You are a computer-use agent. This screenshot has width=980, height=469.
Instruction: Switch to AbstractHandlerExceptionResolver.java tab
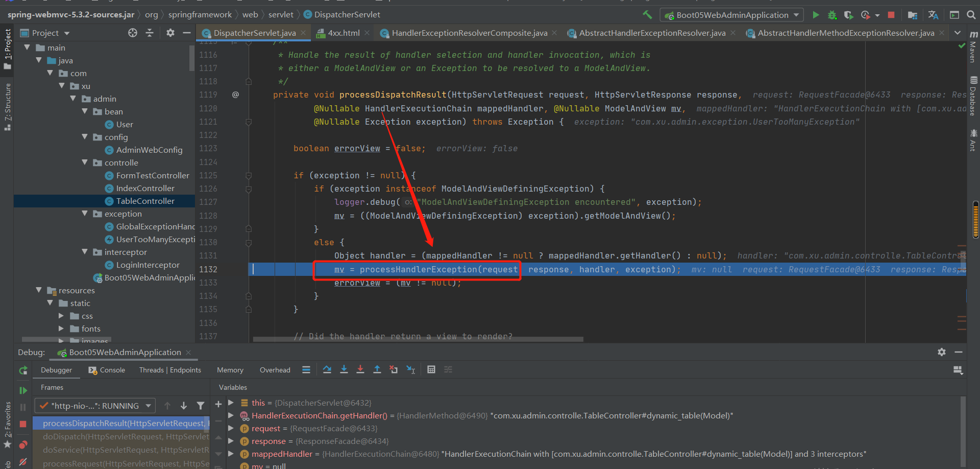click(x=652, y=33)
